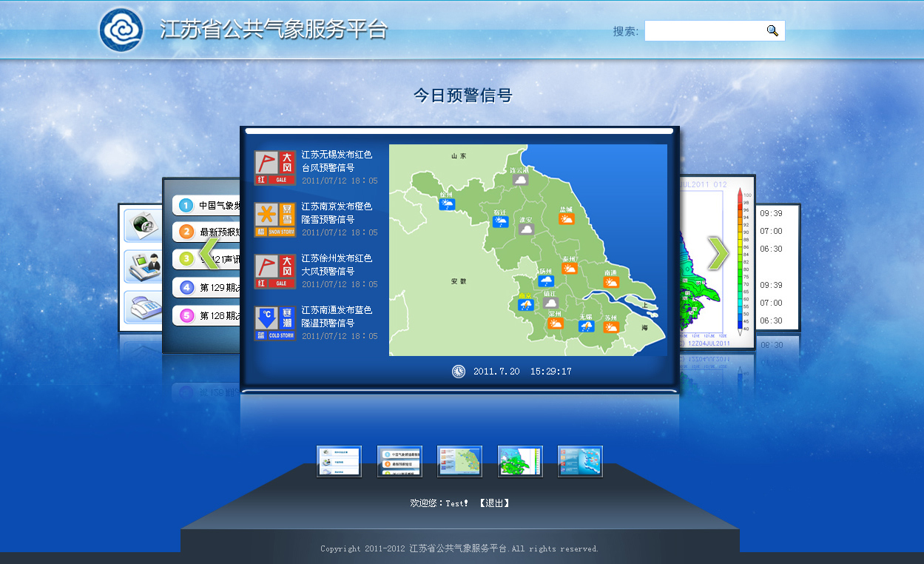
Task: Select the fifth thumbnail showing light blue map
Action: [x=580, y=462]
